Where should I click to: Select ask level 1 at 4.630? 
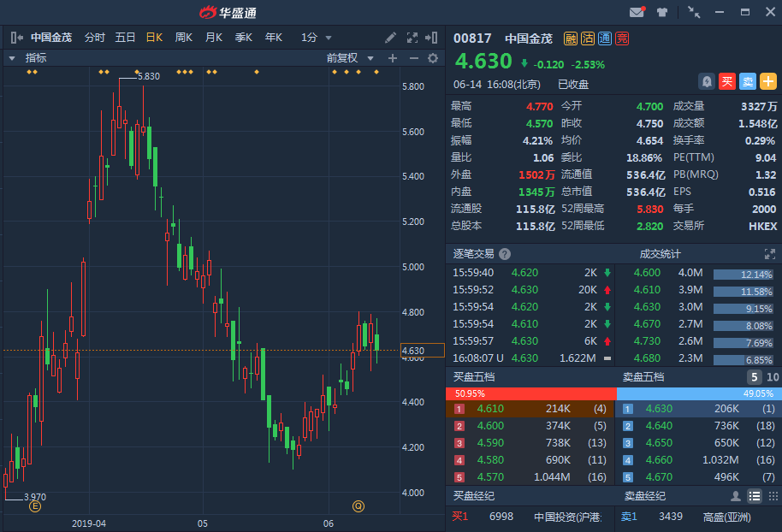[x=699, y=409]
